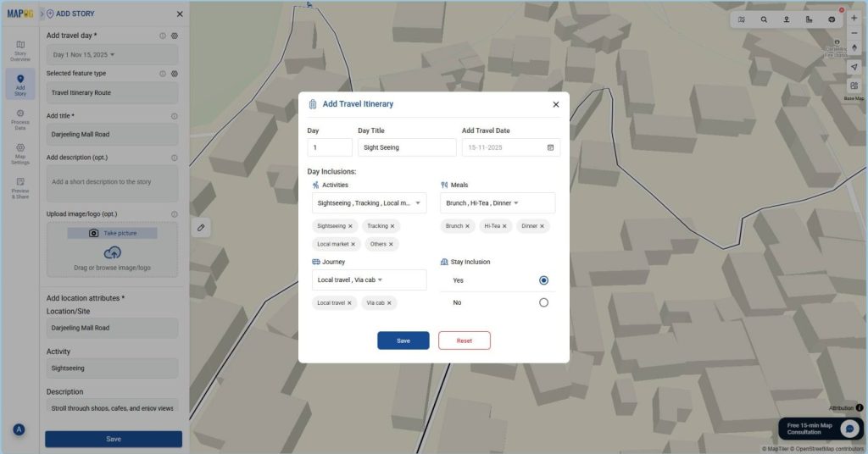Screen dimensions: 868x454
Task: Open Map Settings in the sidebar
Action: coord(20,154)
